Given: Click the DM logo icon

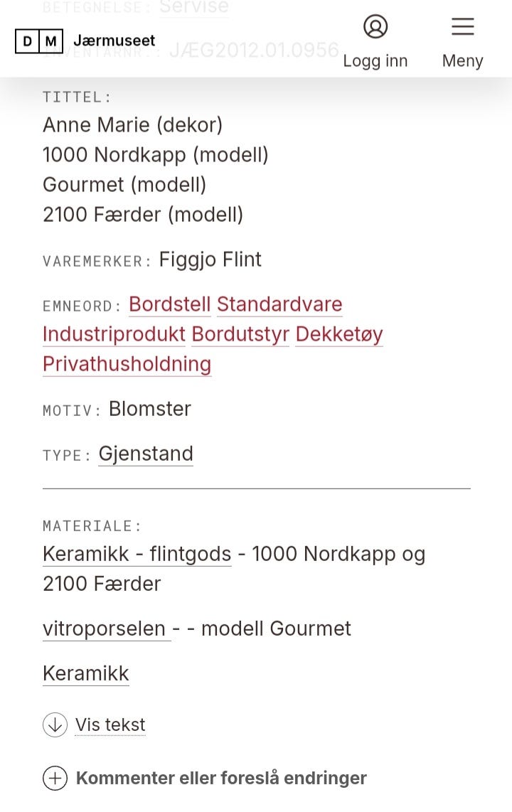Looking at the screenshot, I should (38, 41).
